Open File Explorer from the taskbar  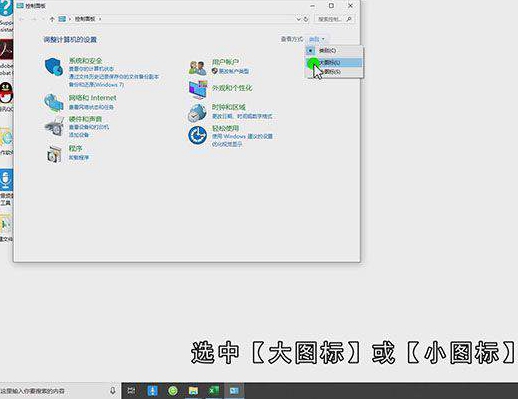click(x=193, y=390)
